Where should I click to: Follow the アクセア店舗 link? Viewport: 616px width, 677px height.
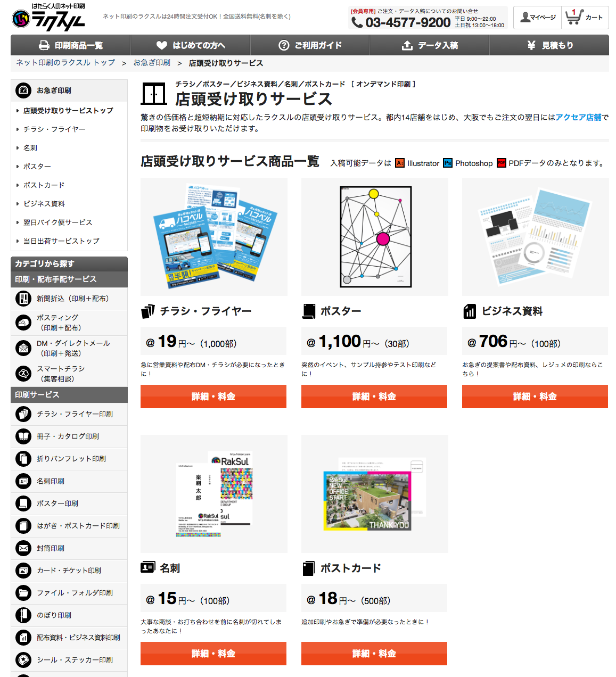click(x=578, y=117)
